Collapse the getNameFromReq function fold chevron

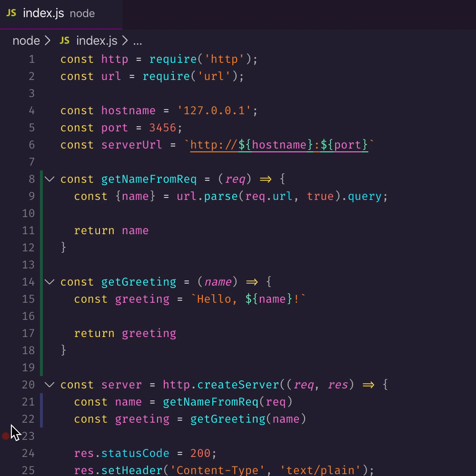coord(50,179)
